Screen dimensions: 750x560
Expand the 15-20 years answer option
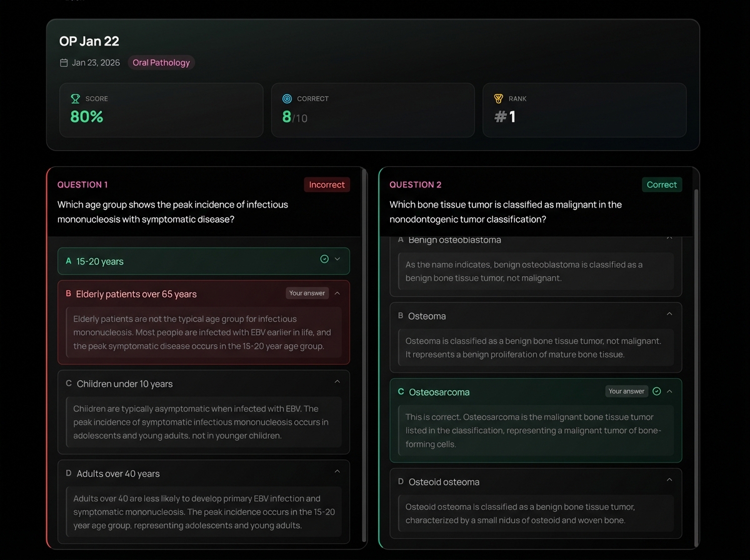pos(337,259)
